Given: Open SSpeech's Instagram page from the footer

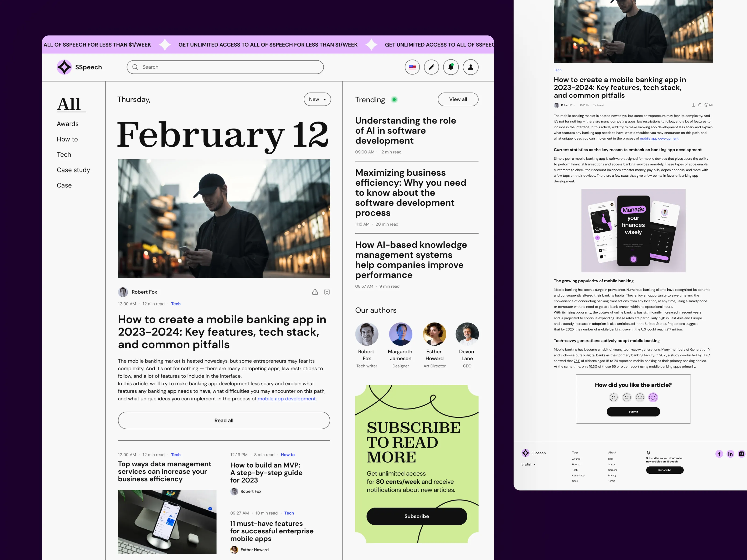Looking at the screenshot, I should (x=742, y=454).
